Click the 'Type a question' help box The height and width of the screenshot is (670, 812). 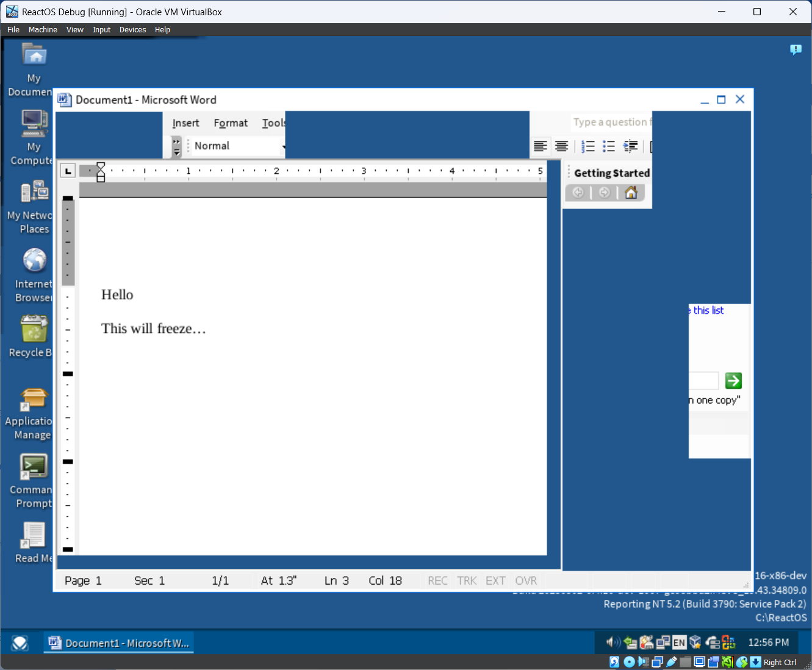click(612, 123)
